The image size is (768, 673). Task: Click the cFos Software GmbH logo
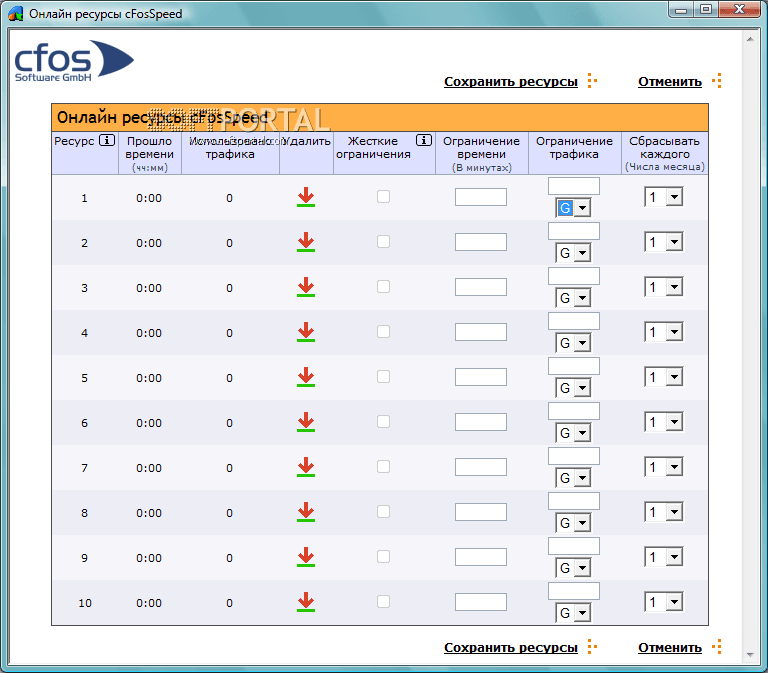(x=73, y=61)
